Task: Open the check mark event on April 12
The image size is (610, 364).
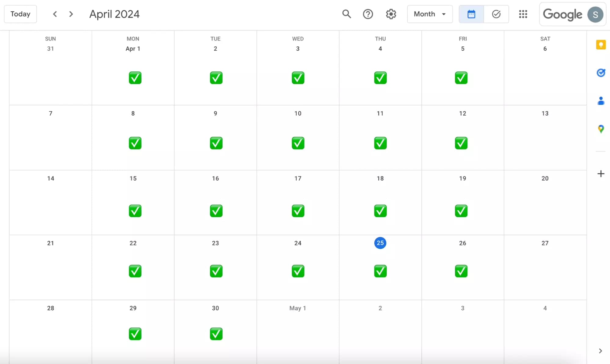Action: [x=461, y=143]
